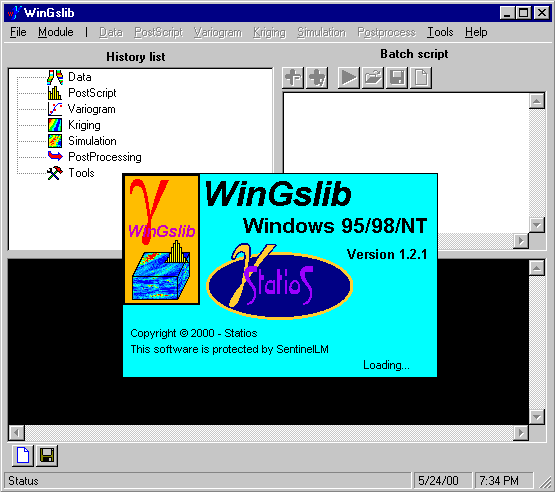555x492 pixels.
Task: Click the bottom save floppy icon
Action: coord(47,455)
